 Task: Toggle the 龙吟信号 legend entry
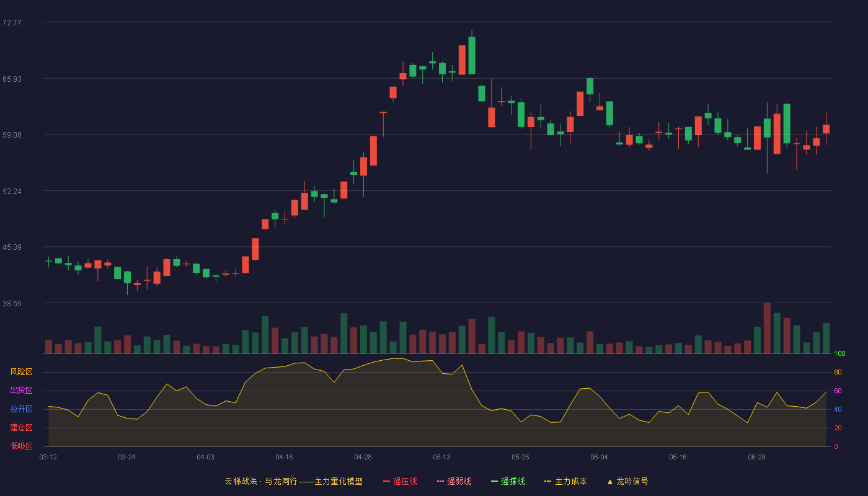click(x=627, y=481)
